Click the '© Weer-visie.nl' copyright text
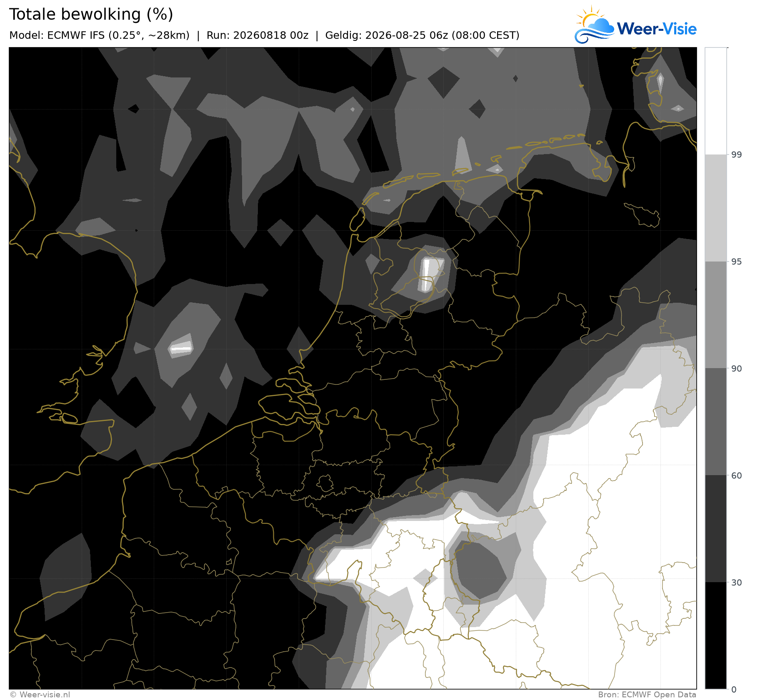 (x=40, y=695)
